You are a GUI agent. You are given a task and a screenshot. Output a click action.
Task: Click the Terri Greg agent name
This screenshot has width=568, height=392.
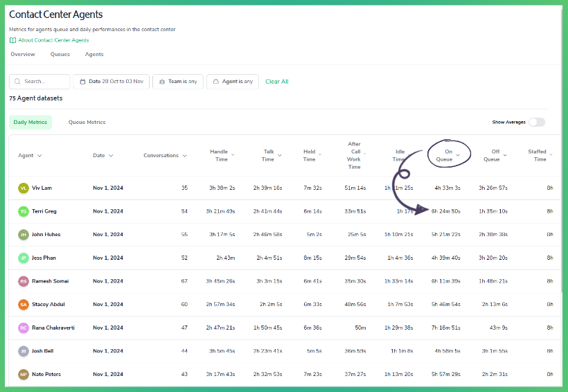pos(44,211)
